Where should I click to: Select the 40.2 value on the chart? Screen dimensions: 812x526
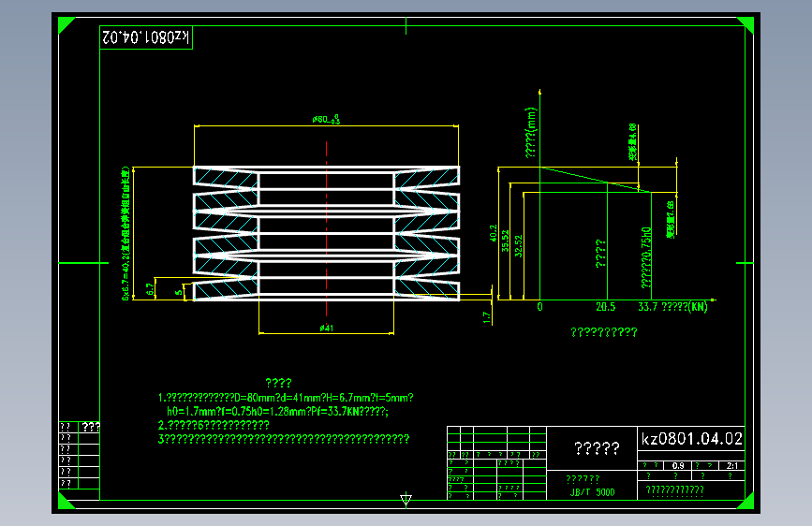[494, 233]
